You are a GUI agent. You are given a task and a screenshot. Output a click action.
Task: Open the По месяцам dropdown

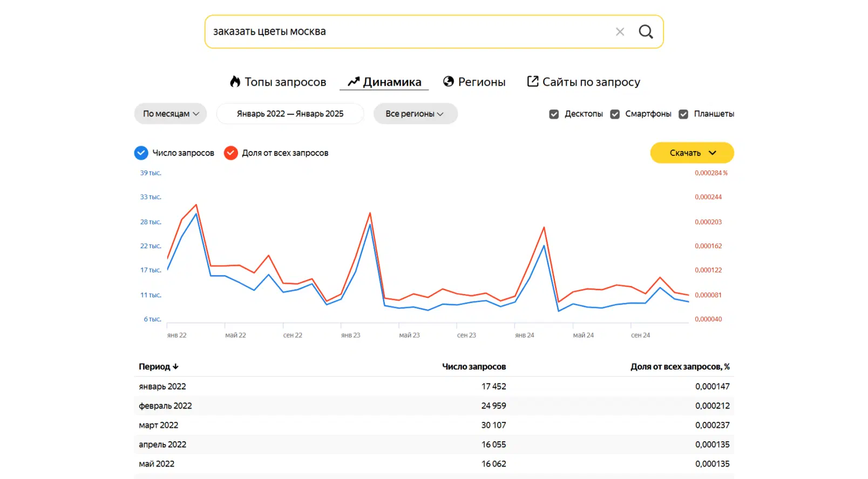point(171,114)
